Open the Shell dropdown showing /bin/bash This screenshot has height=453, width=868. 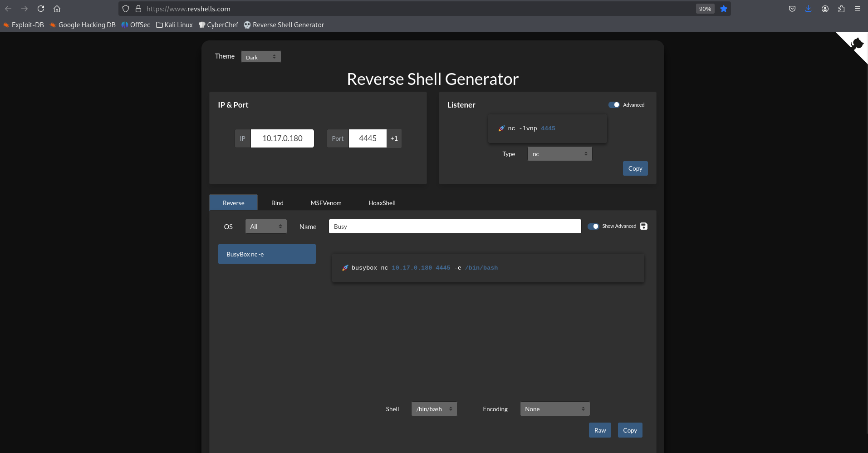pyautogui.click(x=434, y=409)
